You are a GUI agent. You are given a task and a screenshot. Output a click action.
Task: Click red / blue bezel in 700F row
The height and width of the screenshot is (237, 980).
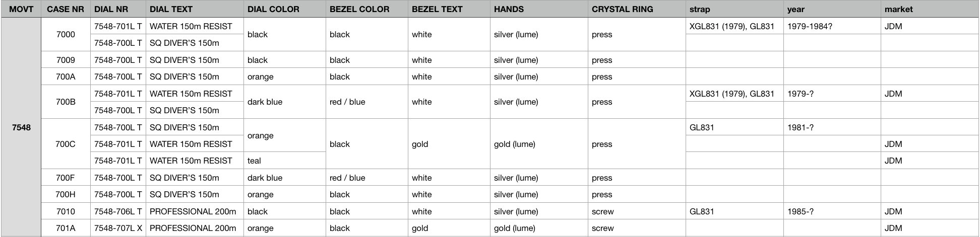(x=366, y=178)
